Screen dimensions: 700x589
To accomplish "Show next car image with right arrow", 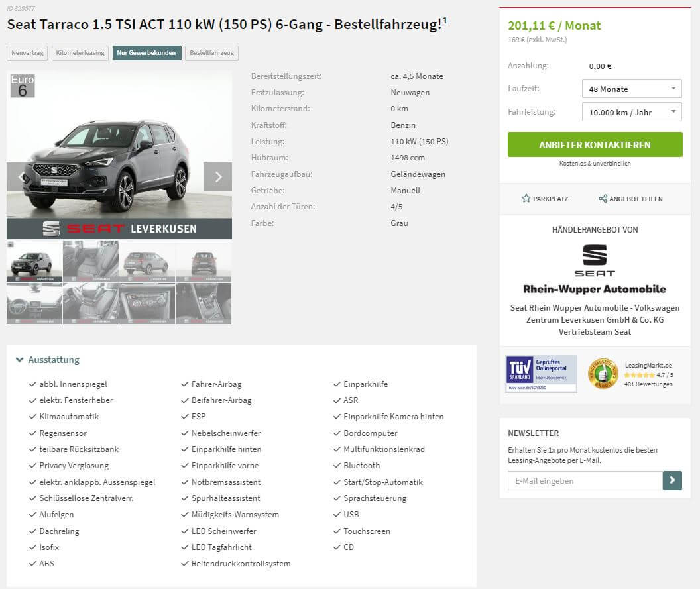I will click(x=218, y=177).
